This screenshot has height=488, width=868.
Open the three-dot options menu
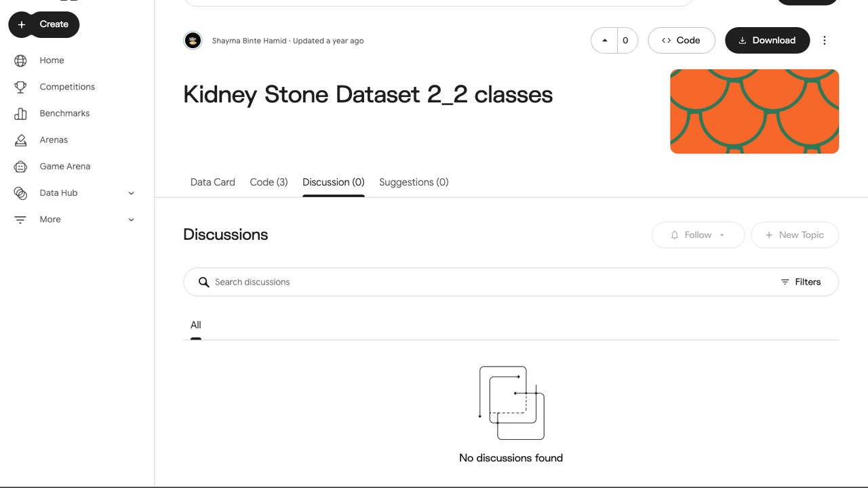tap(825, 41)
